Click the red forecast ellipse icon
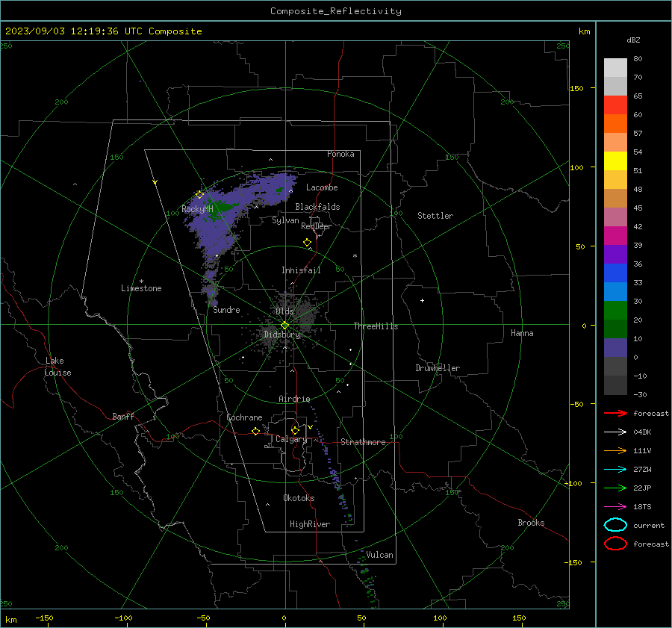The width and height of the screenshot is (672, 628). pos(615,544)
